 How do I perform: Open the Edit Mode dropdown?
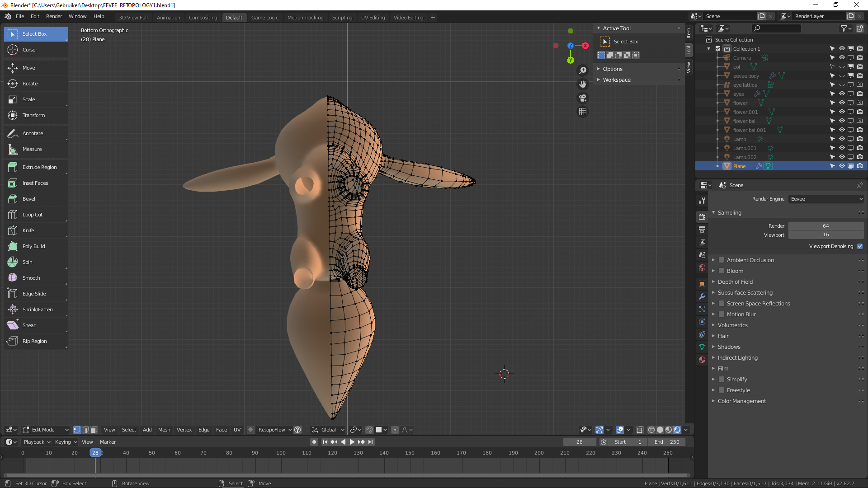[45, 430]
